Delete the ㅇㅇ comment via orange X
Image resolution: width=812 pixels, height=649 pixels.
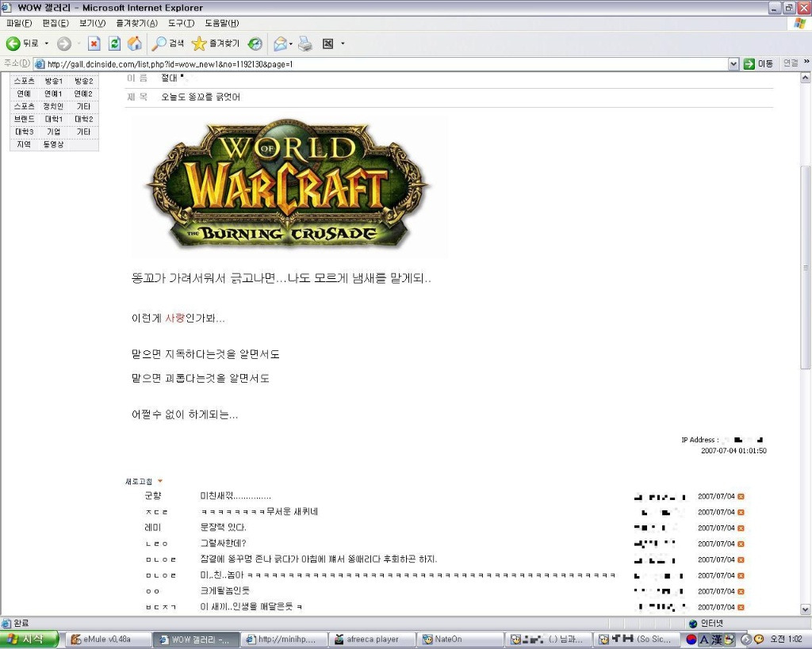click(741, 592)
